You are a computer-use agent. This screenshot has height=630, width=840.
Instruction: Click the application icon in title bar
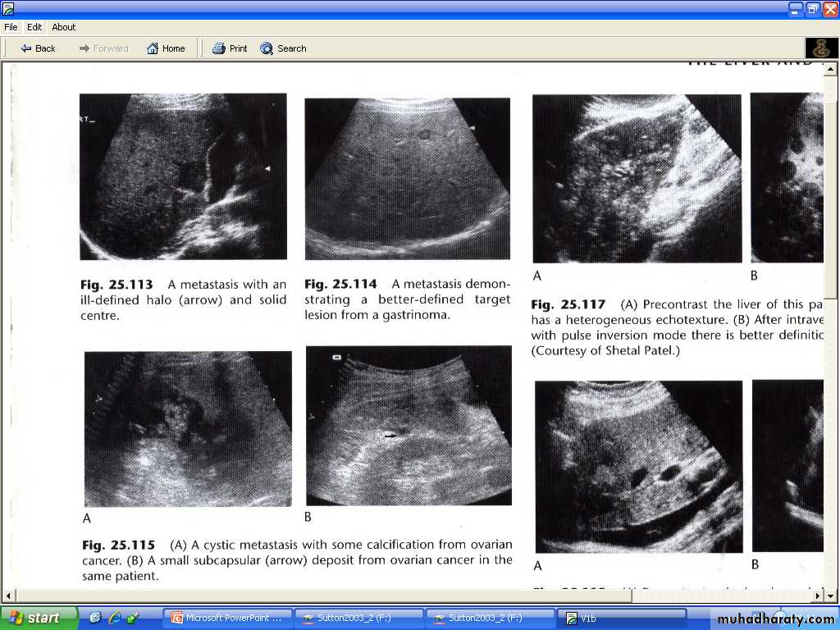8,9
